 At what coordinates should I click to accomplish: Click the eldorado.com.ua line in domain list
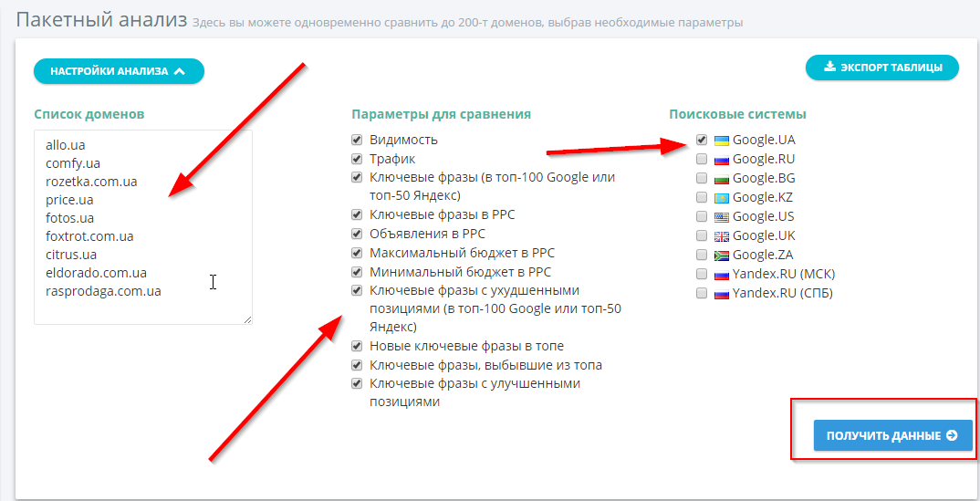click(96, 273)
